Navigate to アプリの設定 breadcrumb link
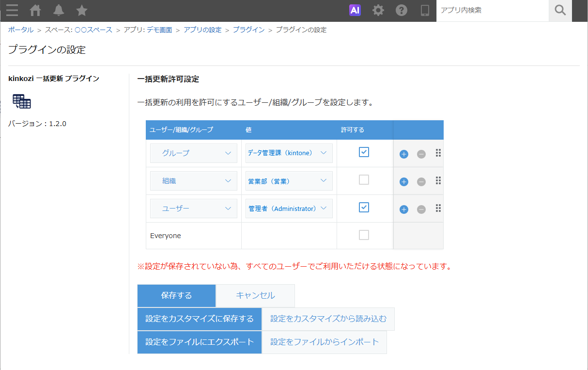This screenshot has height=370, width=588. tap(202, 30)
